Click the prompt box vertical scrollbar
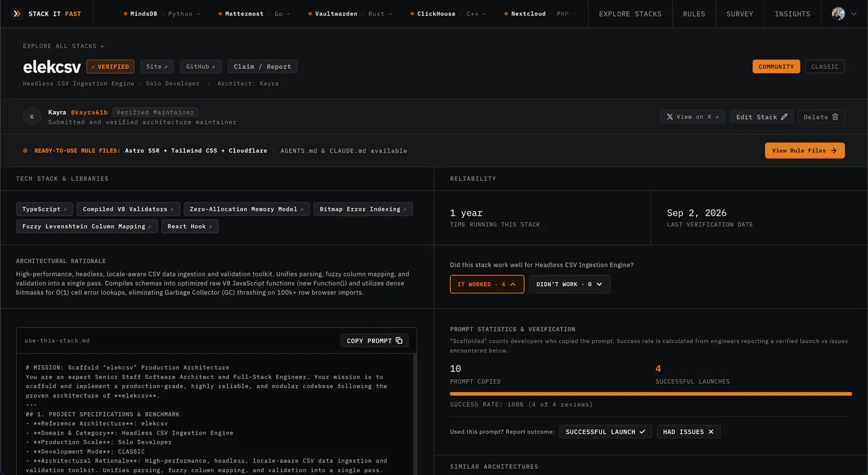Screen dimensions: 868x475 (414, 415)
